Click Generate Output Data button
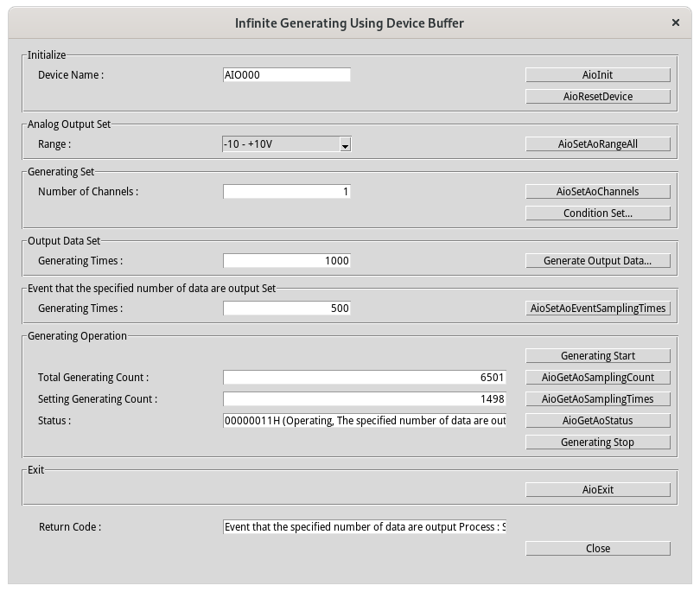This screenshot has width=700, height=592. pos(598,261)
